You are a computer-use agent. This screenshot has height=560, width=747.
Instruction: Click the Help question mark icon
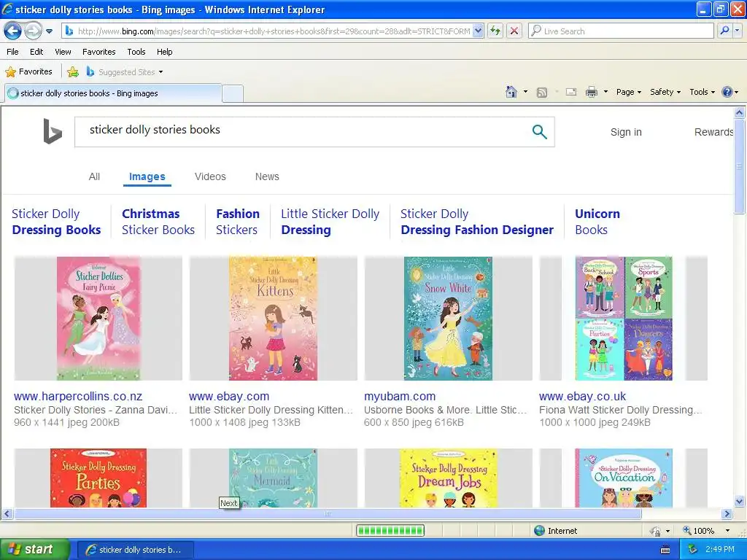click(727, 92)
